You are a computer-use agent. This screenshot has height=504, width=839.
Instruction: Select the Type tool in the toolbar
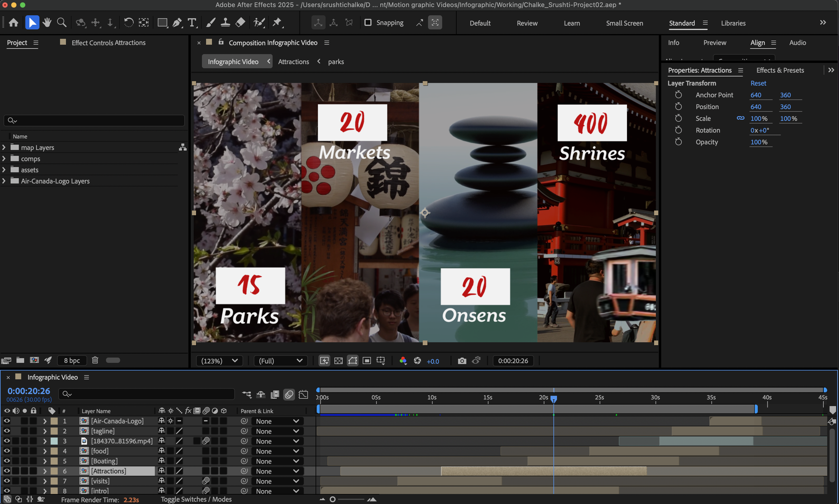pyautogui.click(x=192, y=22)
